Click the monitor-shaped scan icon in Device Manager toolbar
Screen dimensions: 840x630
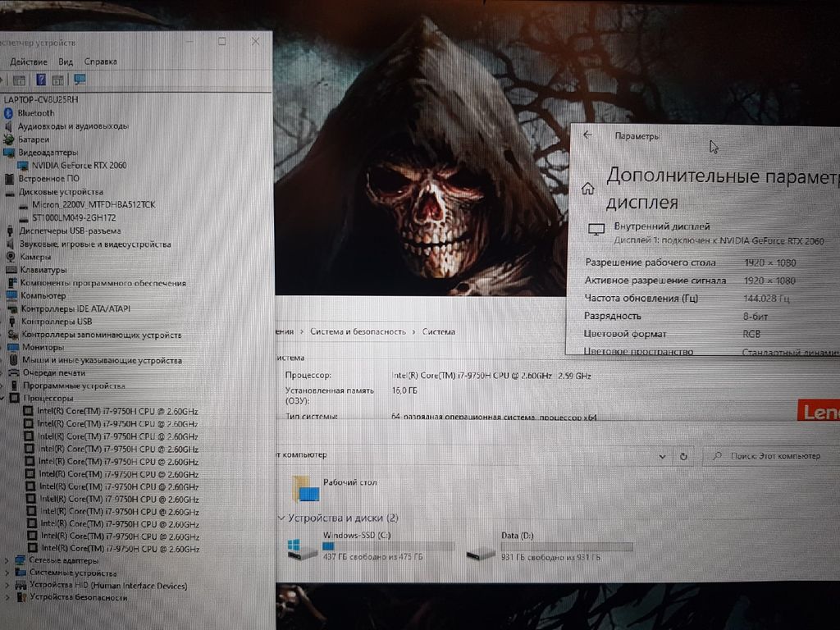click(x=80, y=80)
